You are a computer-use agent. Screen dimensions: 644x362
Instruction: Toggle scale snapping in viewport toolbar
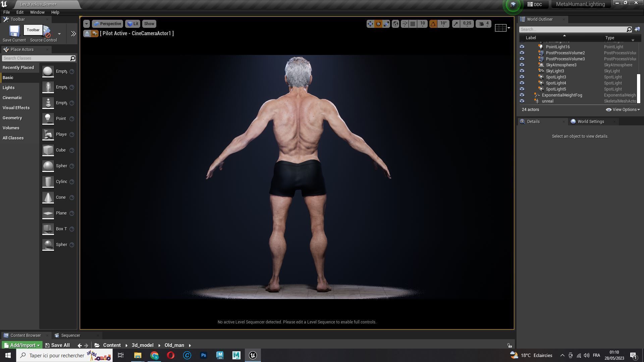point(455,24)
